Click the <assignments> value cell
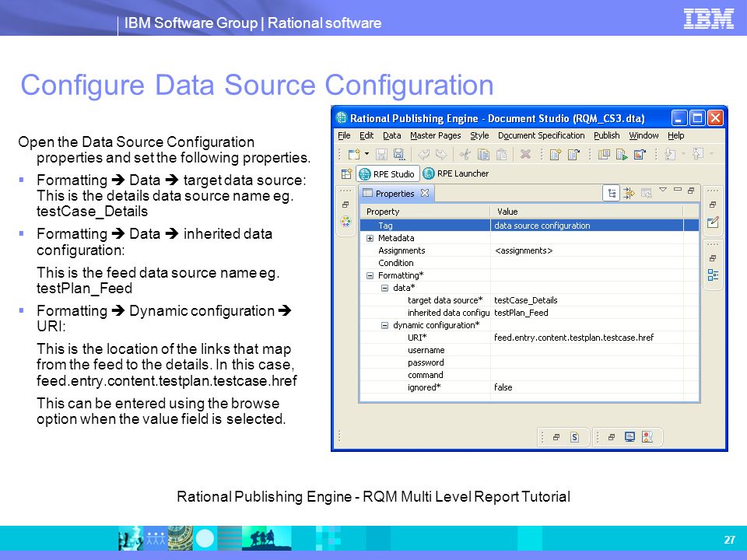The height and width of the screenshot is (560, 747). (x=587, y=250)
